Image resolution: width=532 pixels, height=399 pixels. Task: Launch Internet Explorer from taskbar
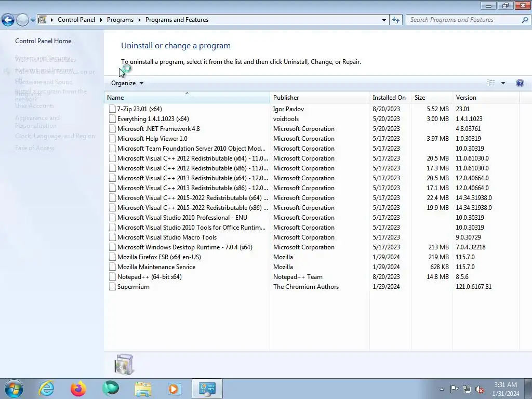point(46,389)
